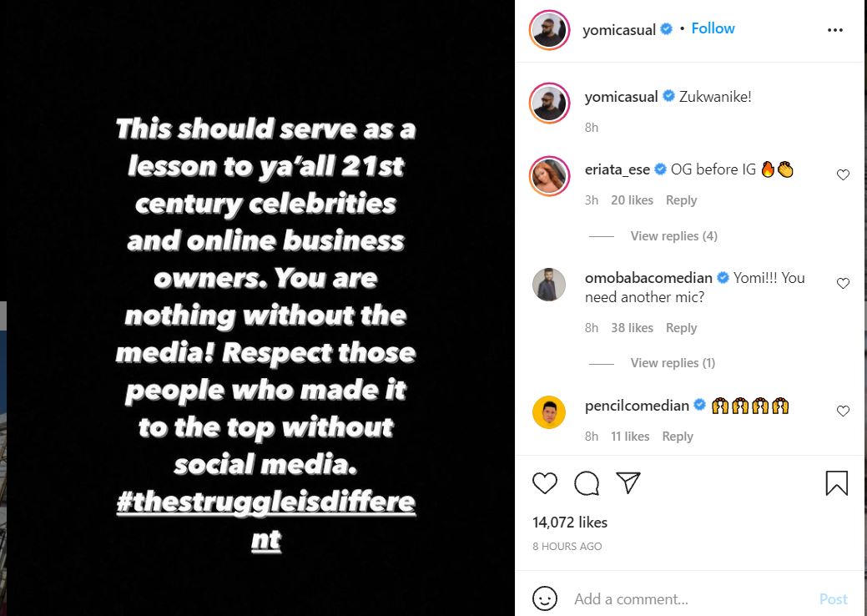The image size is (867, 616).
Task: Open yomicasual's profile picture in the header
Action: tap(549, 30)
